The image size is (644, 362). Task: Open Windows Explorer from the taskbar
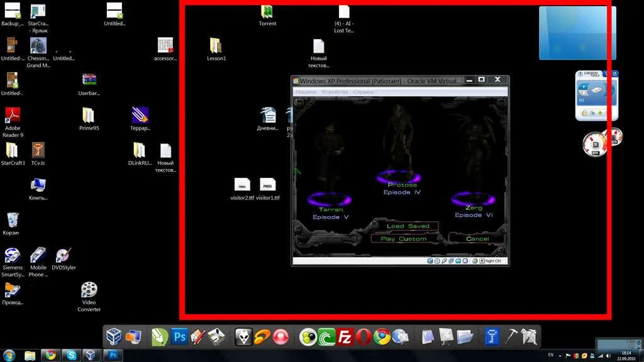30,356
